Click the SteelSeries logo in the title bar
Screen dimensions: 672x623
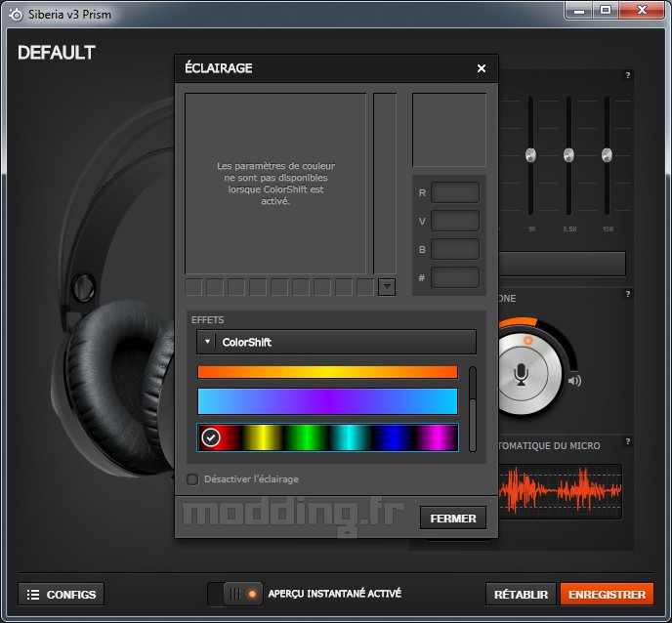click(16, 15)
